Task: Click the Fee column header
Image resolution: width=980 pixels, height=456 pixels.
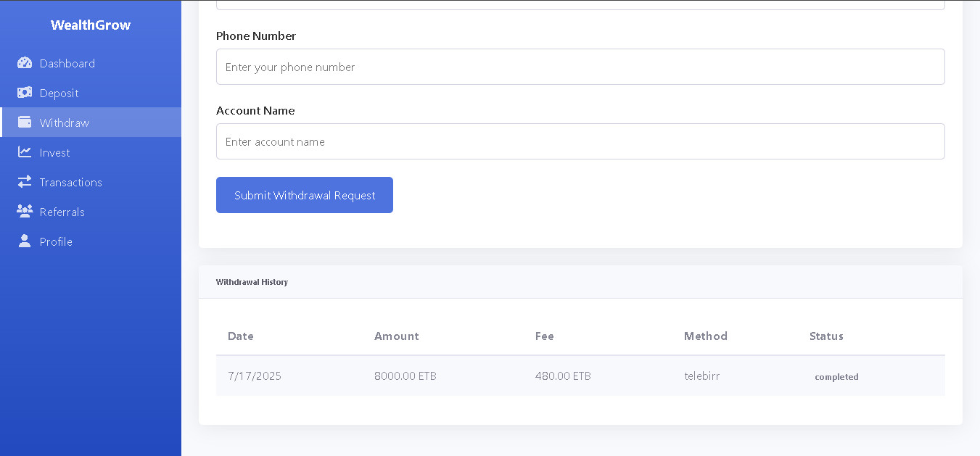Action: [545, 336]
